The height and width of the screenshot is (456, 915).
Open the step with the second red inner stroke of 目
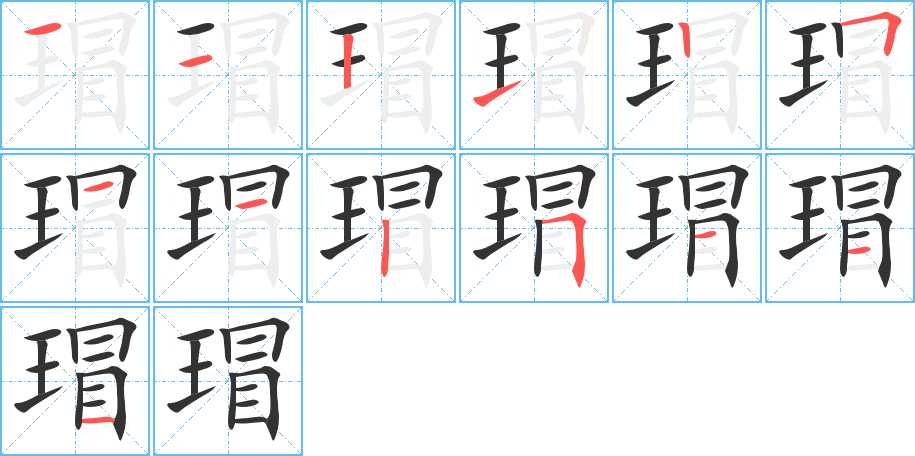(x=840, y=228)
